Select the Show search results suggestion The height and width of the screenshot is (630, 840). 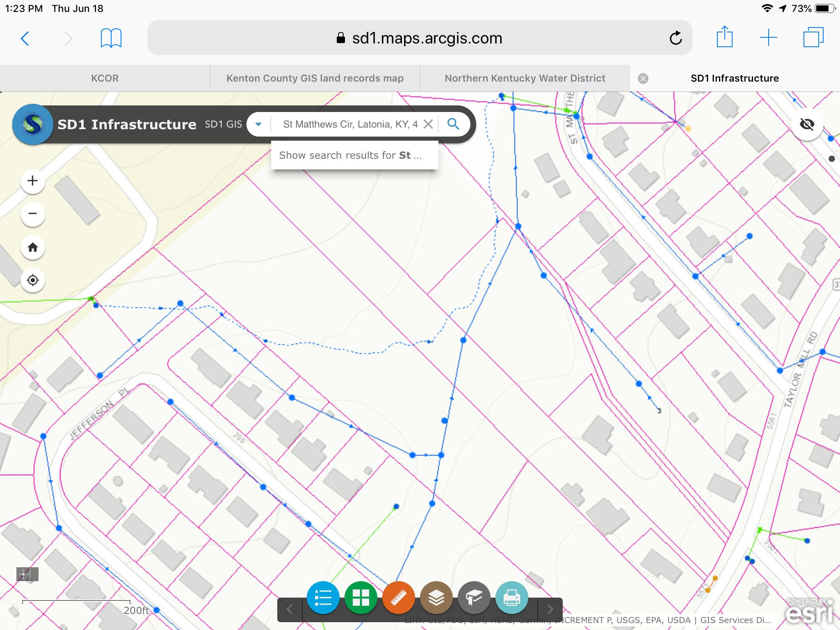(354, 155)
